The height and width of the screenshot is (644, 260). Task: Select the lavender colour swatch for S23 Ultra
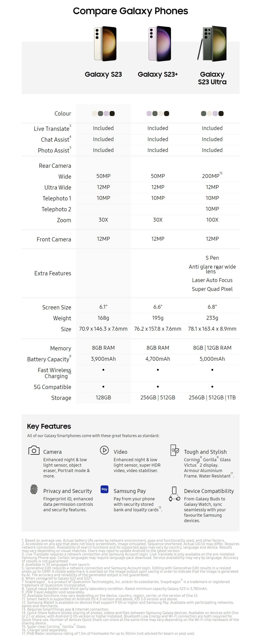tap(215, 114)
